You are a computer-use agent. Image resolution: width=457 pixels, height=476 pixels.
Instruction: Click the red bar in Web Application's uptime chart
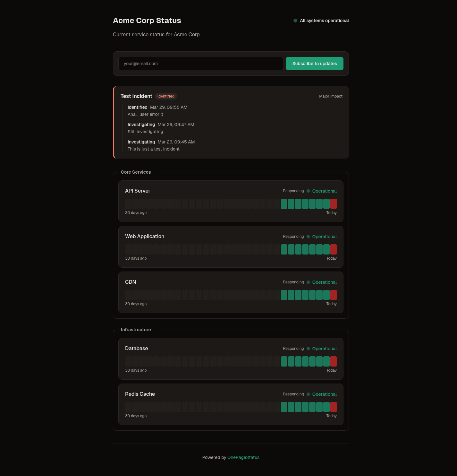coord(334,249)
